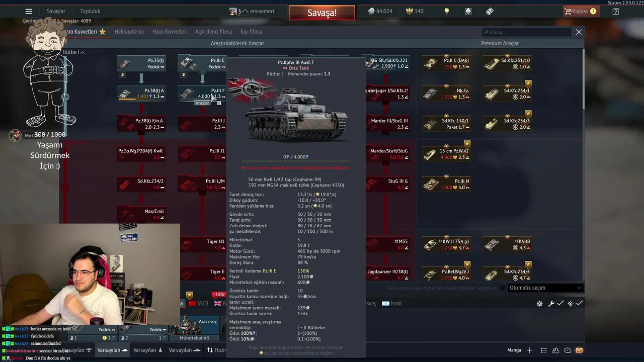Open the emivemert player profile
Viewport: 644px width, 362px height.
click(252, 11)
